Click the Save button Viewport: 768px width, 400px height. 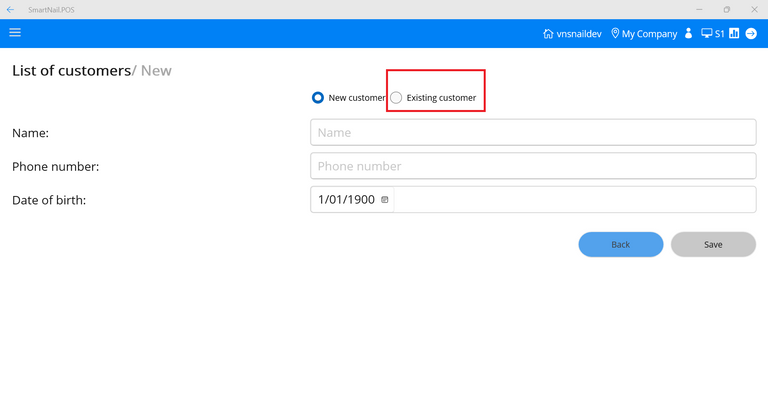tap(713, 244)
